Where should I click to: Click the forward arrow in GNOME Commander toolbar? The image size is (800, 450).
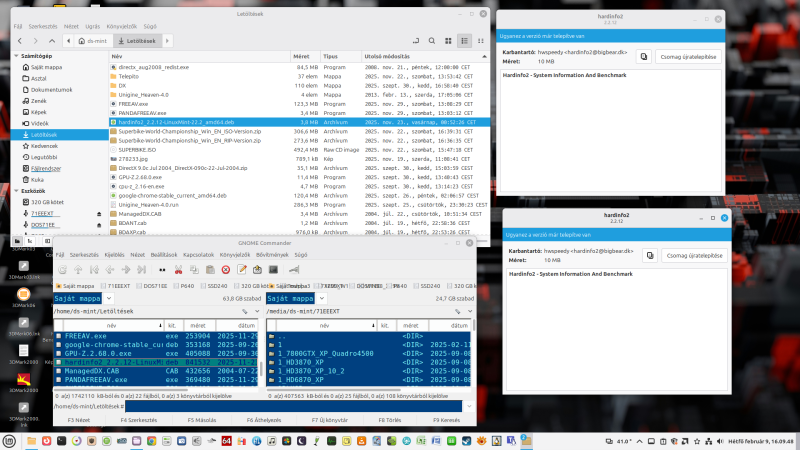pos(126,269)
